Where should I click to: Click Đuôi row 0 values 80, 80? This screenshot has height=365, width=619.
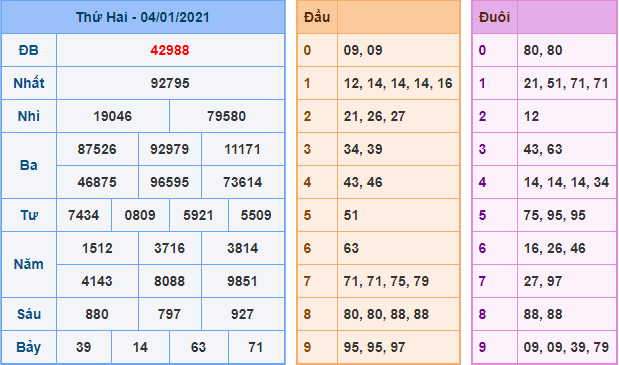pyautogui.click(x=543, y=51)
